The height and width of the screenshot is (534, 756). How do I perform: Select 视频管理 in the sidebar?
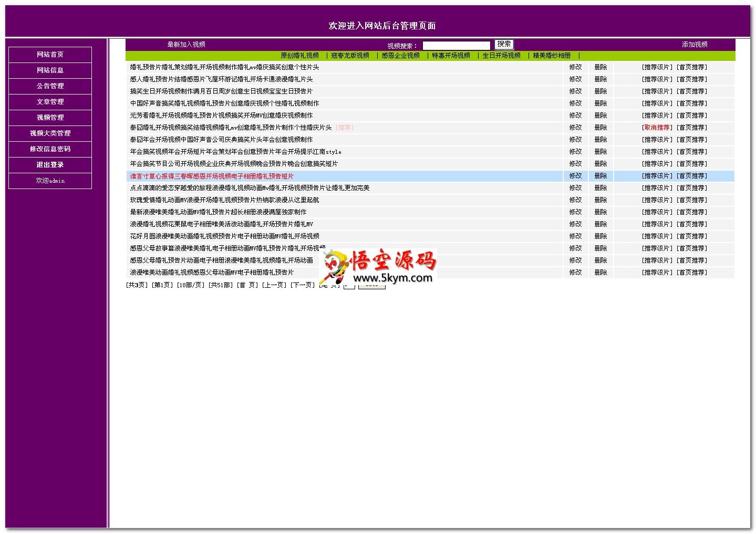point(50,118)
